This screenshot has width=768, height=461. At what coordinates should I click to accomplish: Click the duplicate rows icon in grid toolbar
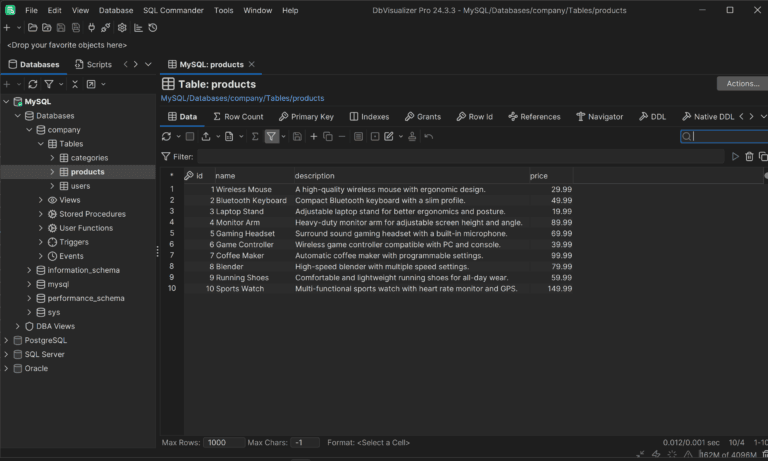click(328, 137)
